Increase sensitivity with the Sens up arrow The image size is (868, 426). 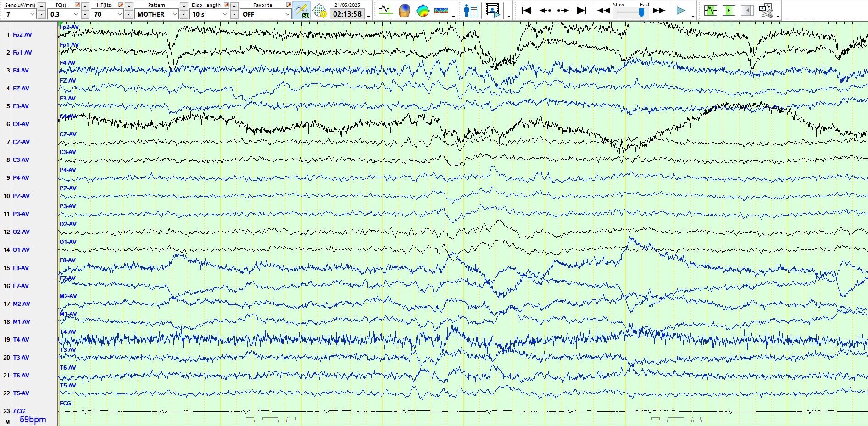coord(41,6)
